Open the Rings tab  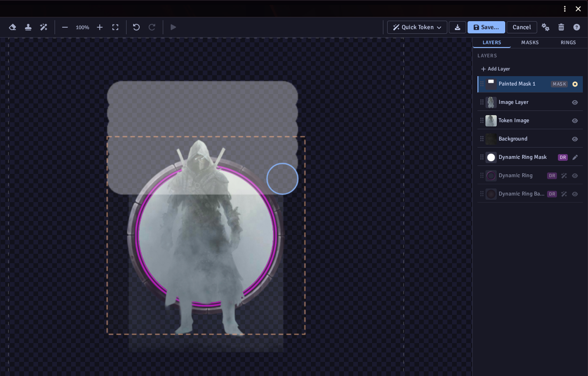click(568, 42)
